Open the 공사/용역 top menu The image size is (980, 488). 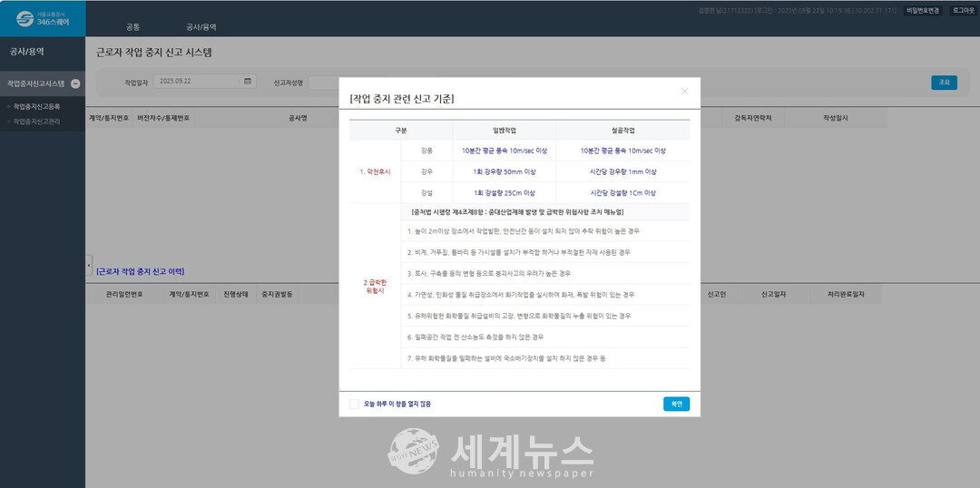point(201,27)
